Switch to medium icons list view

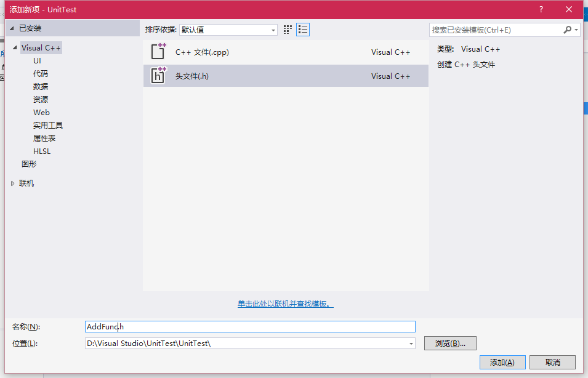(x=303, y=30)
